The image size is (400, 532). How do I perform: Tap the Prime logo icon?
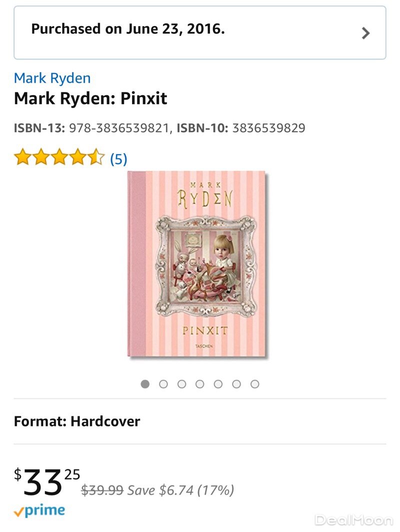39,511
